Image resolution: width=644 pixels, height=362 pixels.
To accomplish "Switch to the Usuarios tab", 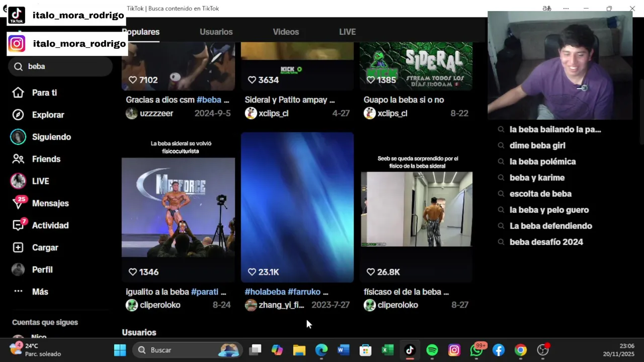I will coord(216,32).
